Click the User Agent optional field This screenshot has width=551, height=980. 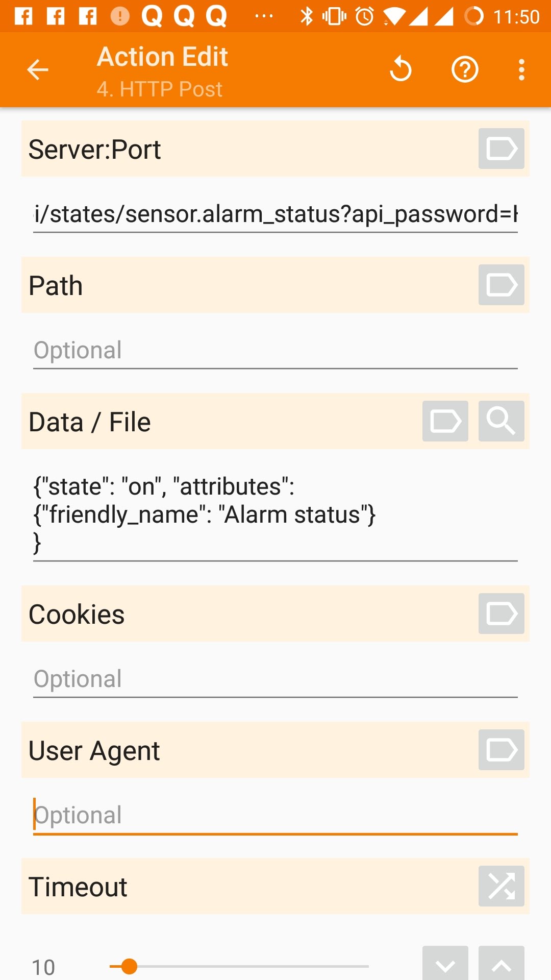coord(275,816)
